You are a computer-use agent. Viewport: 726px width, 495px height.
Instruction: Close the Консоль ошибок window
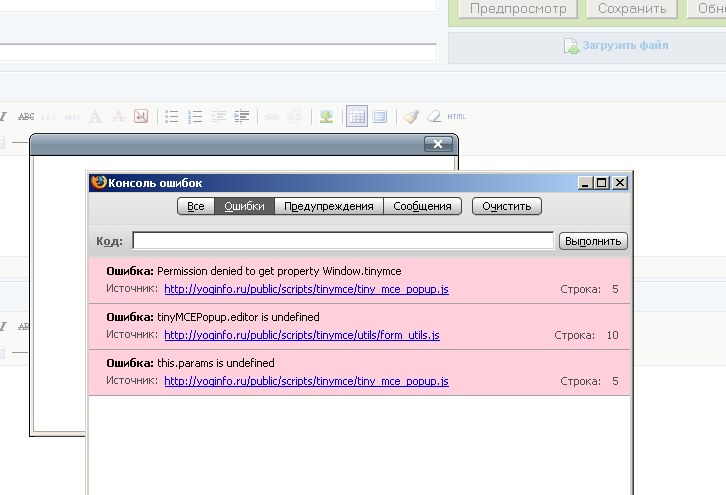(620, 183)
